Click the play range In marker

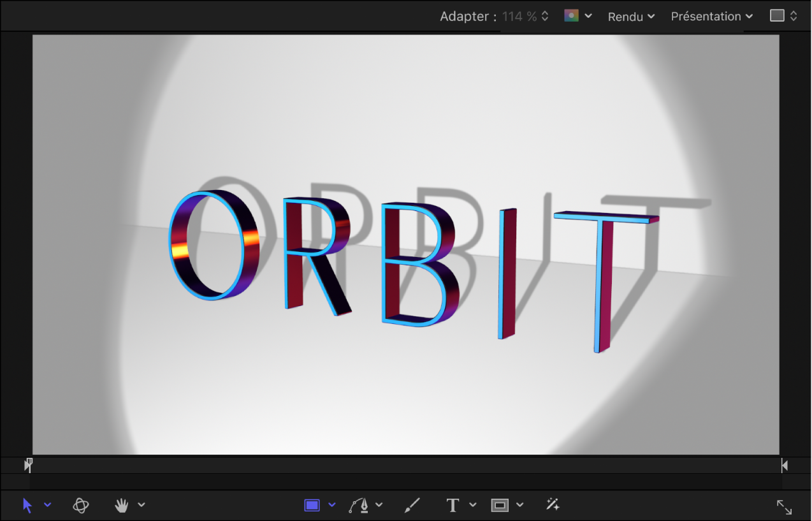[x=28, y=465]
